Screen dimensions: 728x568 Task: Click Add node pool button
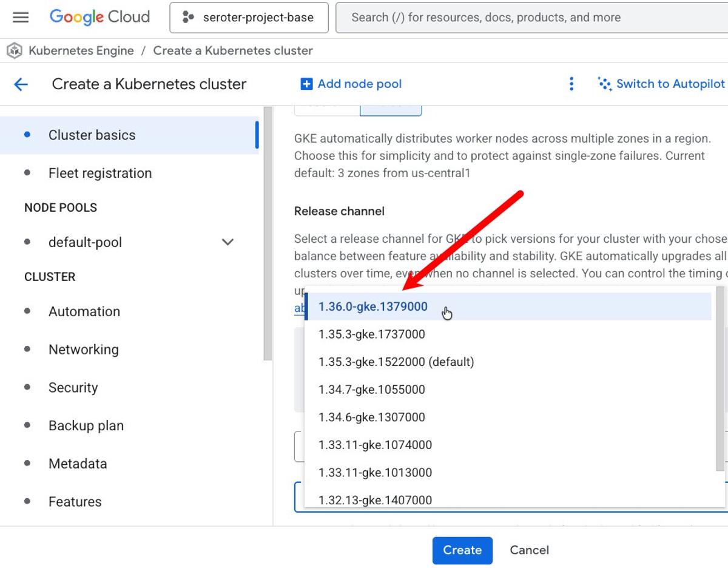[x=351, y=84]
